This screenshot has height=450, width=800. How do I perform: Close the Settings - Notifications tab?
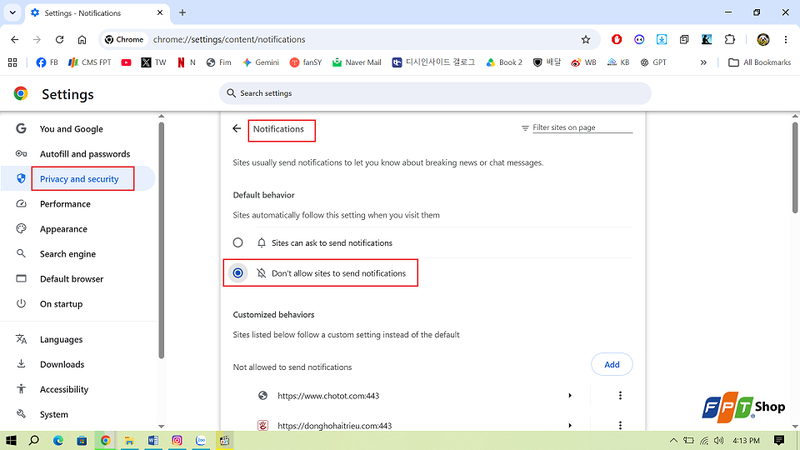pos(160,13)
